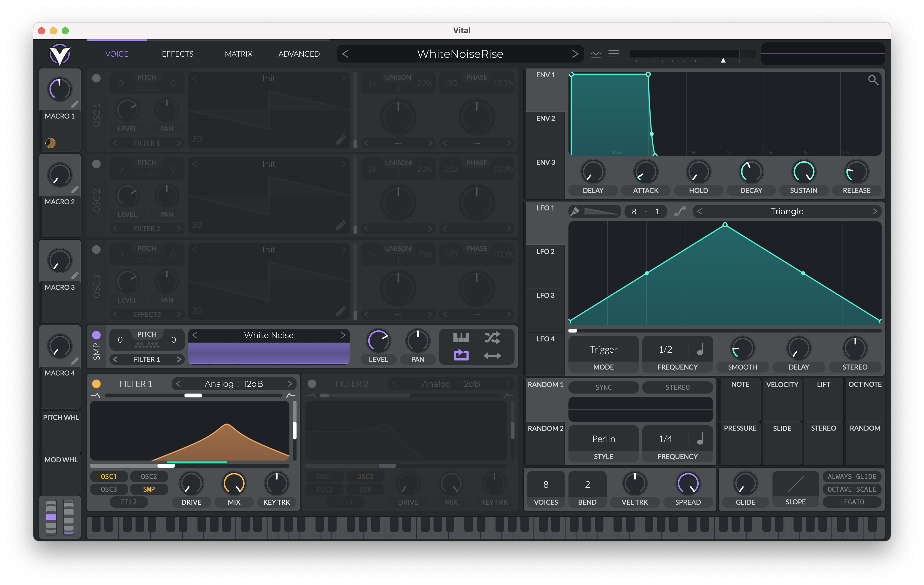Turn on Filter 2 power button

[x=312, y=383]
